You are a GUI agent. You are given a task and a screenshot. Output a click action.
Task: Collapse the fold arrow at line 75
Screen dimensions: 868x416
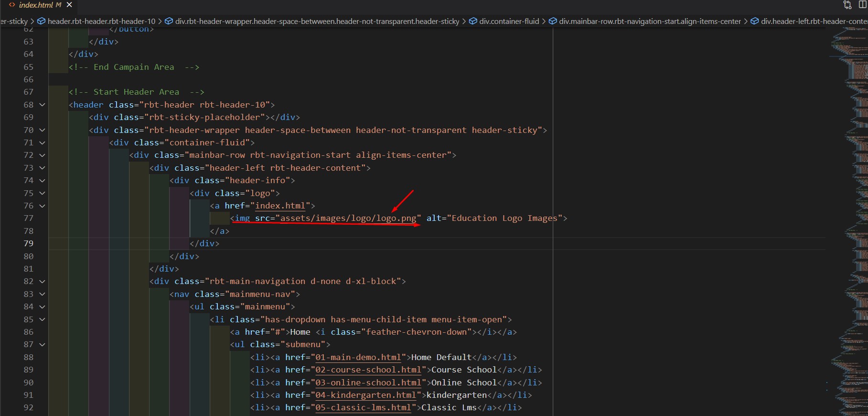[42, 193]
